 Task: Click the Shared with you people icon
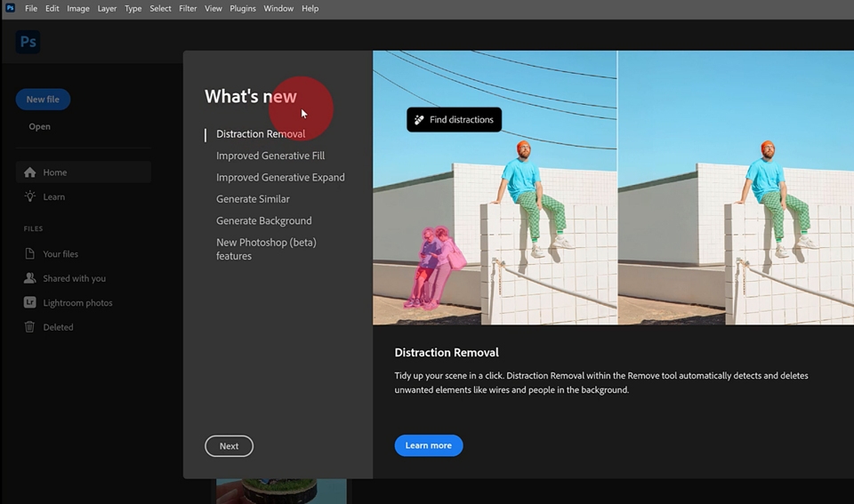30,278
